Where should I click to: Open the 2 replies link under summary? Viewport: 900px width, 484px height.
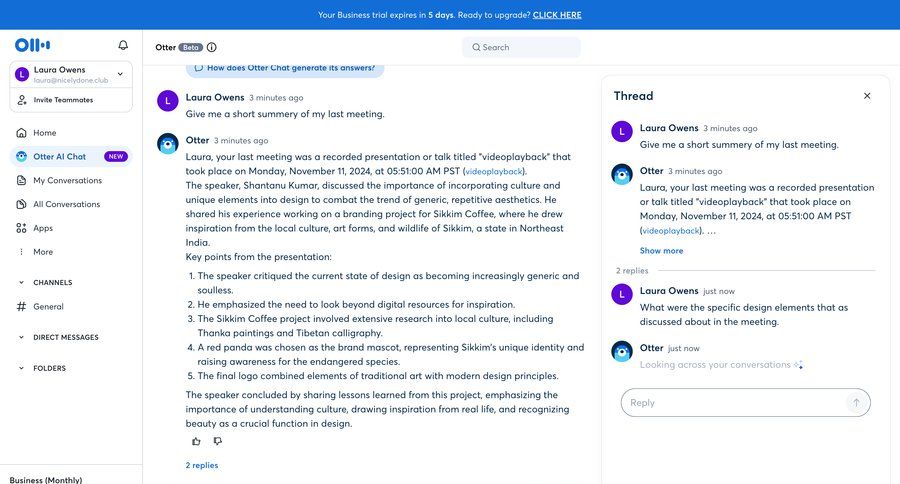point(201,466)
